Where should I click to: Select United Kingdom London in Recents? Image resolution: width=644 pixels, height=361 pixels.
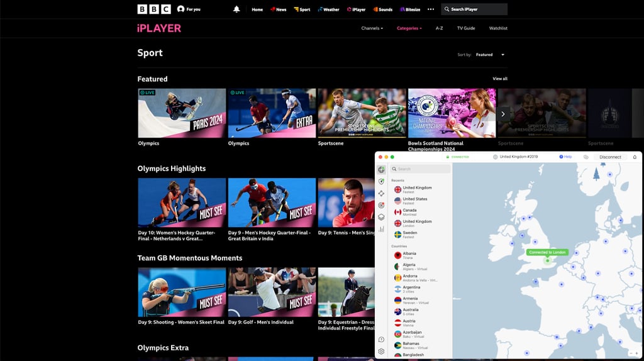pyautogui.click(x=419, y=223)
